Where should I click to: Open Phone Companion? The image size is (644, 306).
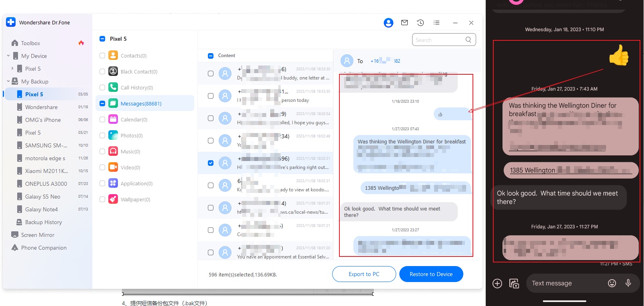[44, 248]
